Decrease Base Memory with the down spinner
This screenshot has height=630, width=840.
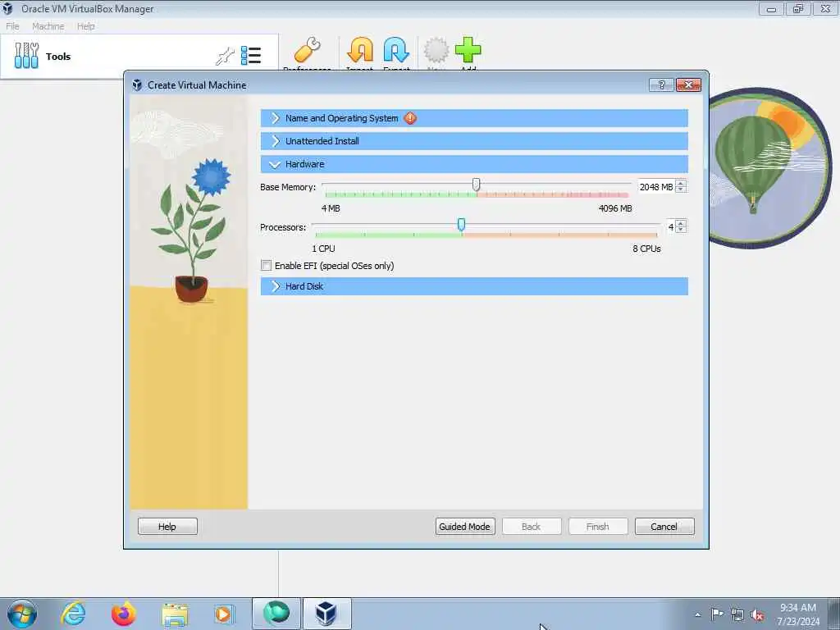pos(681,189)
